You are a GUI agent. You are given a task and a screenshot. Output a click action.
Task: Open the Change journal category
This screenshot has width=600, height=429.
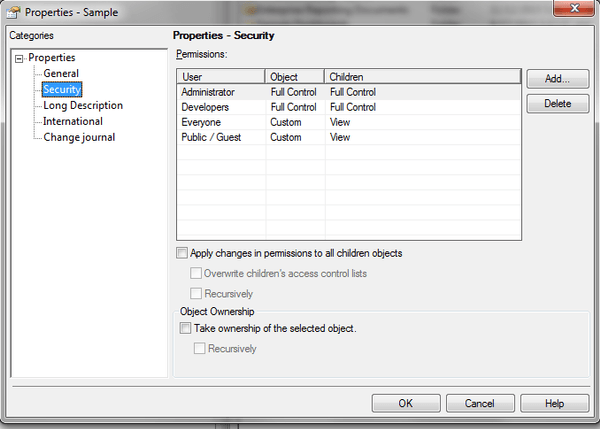click(79, 137)
